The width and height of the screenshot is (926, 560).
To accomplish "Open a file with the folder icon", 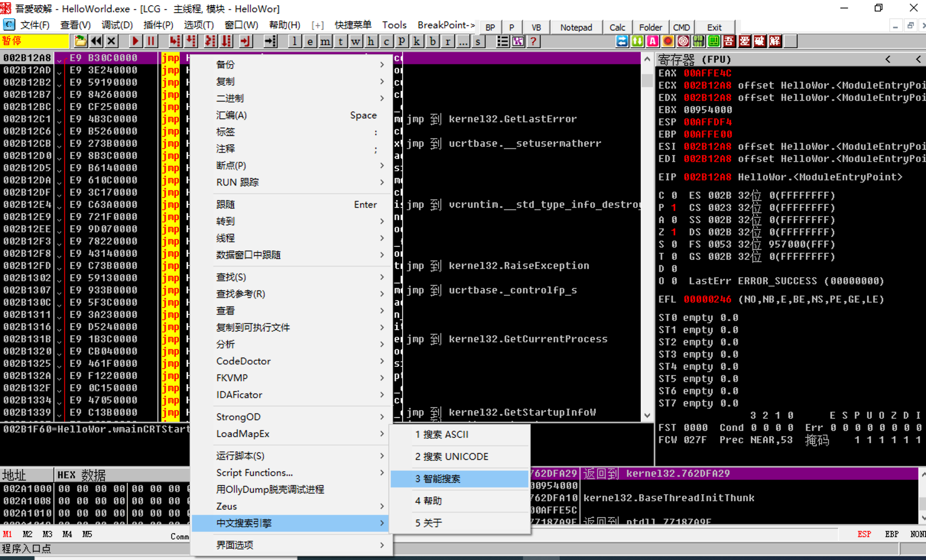I will [x=80, y=41].
